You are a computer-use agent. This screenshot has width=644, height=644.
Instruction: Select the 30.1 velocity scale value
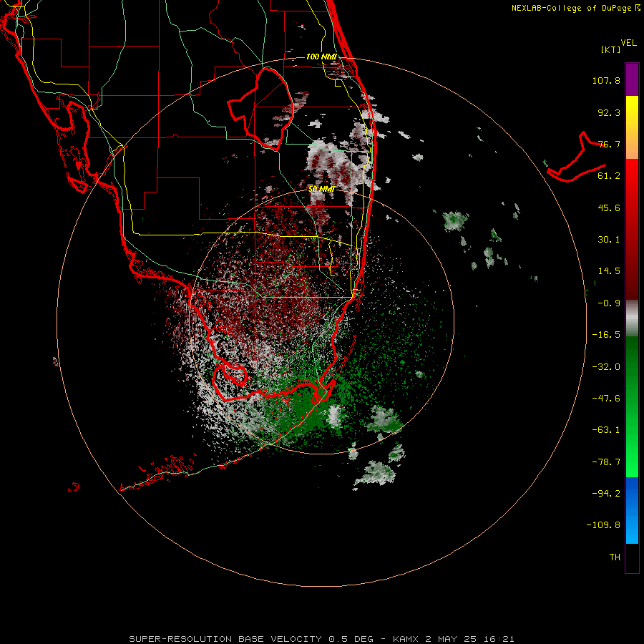(609, 240)
